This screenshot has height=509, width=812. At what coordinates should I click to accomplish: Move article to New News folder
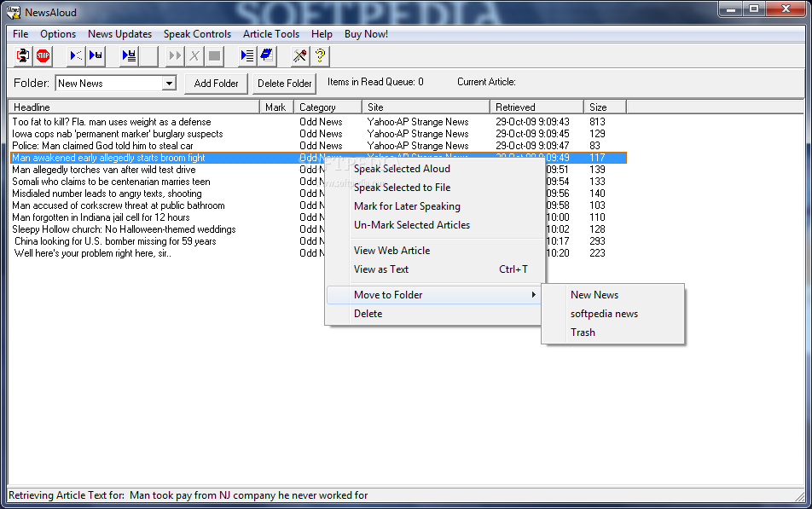click(594, 295)
